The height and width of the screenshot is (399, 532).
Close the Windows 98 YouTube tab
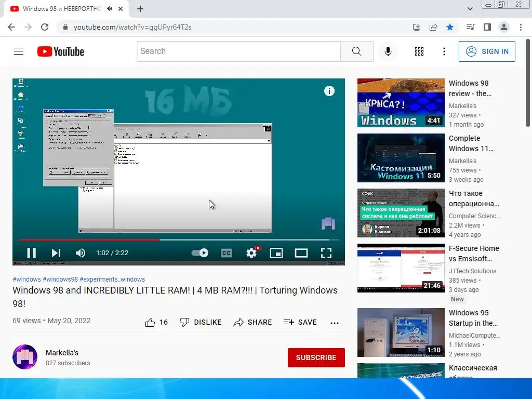click(121, 9)
